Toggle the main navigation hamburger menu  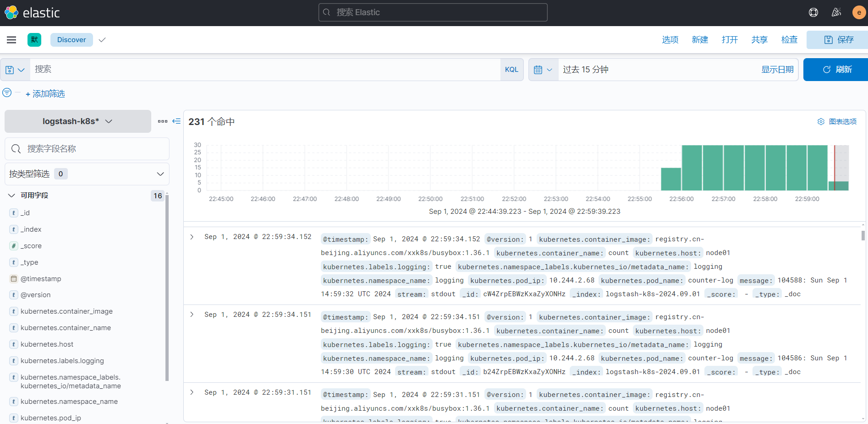(11, 40)
